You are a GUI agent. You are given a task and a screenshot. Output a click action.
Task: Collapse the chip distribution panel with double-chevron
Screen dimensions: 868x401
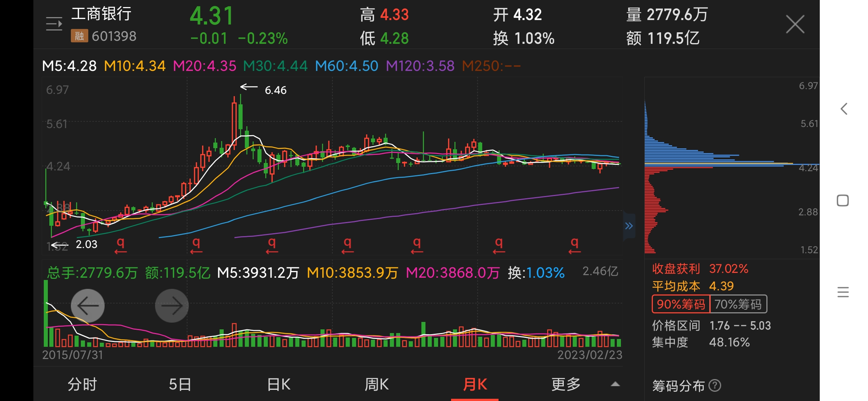click(x=629, y=226)
